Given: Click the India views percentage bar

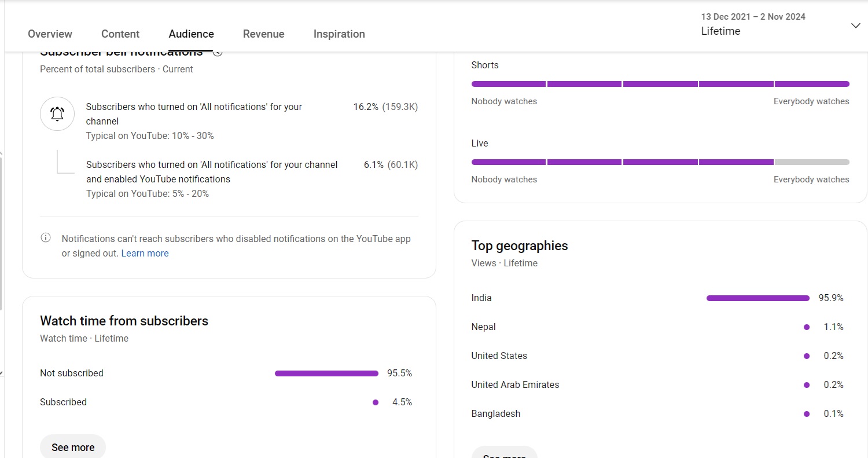Looking at the screenshot, I should 758,298.
